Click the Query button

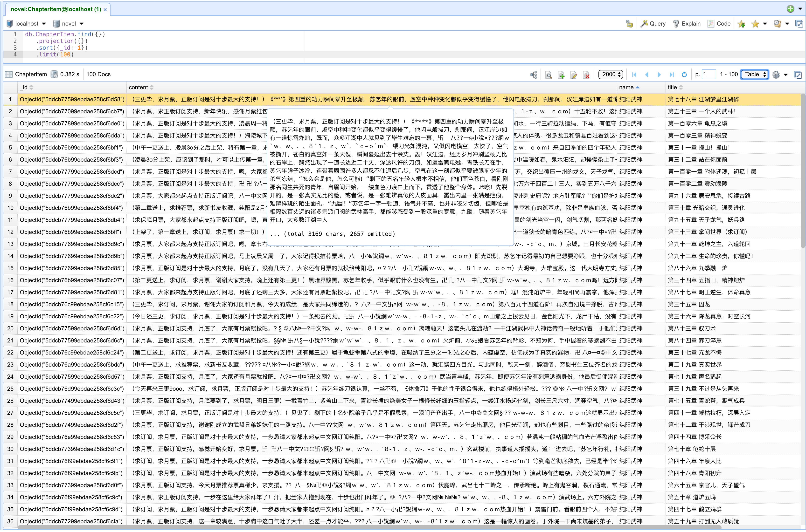pos(653,24)
